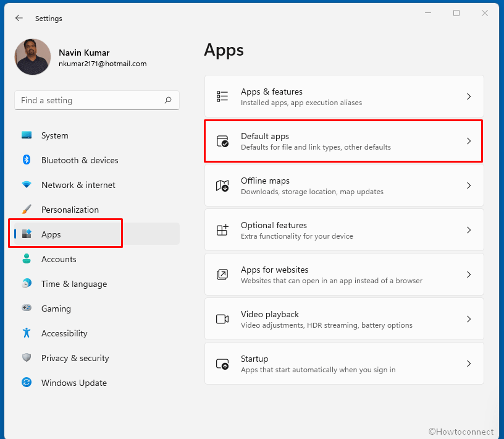Open Network & internet settings
This screenshot has width=504, height=439.
[97, 185]
